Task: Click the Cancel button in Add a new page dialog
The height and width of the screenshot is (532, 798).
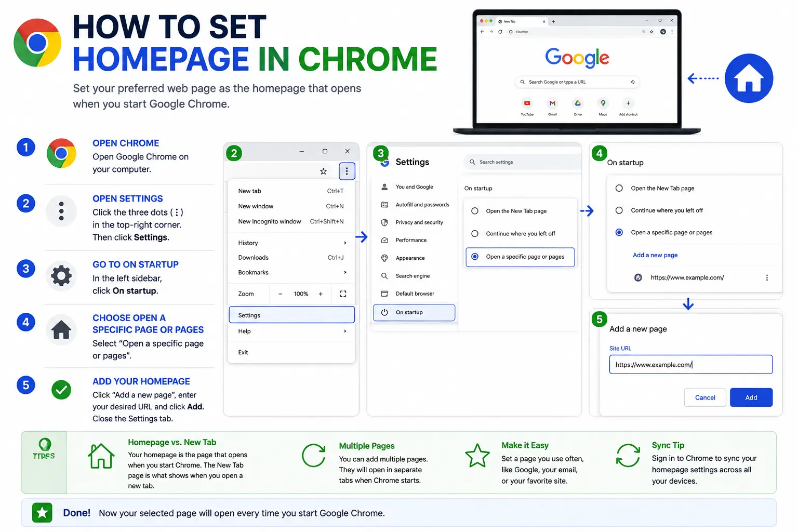Action: (705, 397)
